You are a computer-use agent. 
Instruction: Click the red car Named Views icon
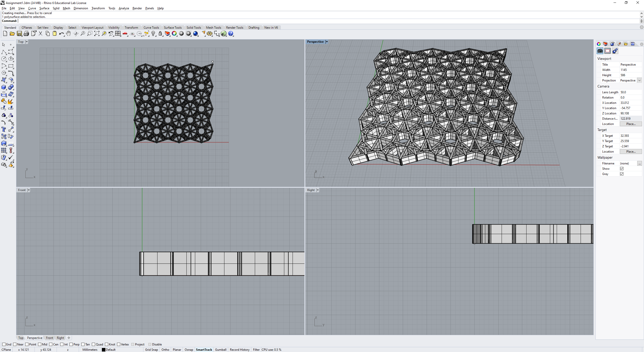(125, 34)
